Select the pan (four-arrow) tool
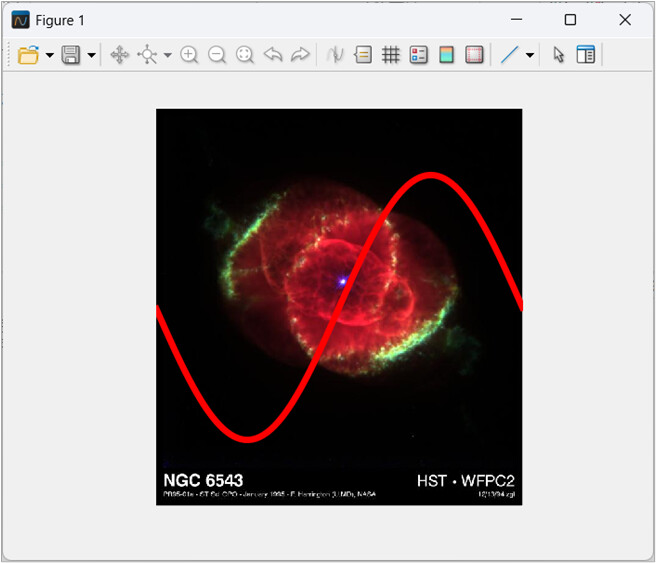This screenshot has width=656, height=563. pyautogui.click(x=119, y=55)
